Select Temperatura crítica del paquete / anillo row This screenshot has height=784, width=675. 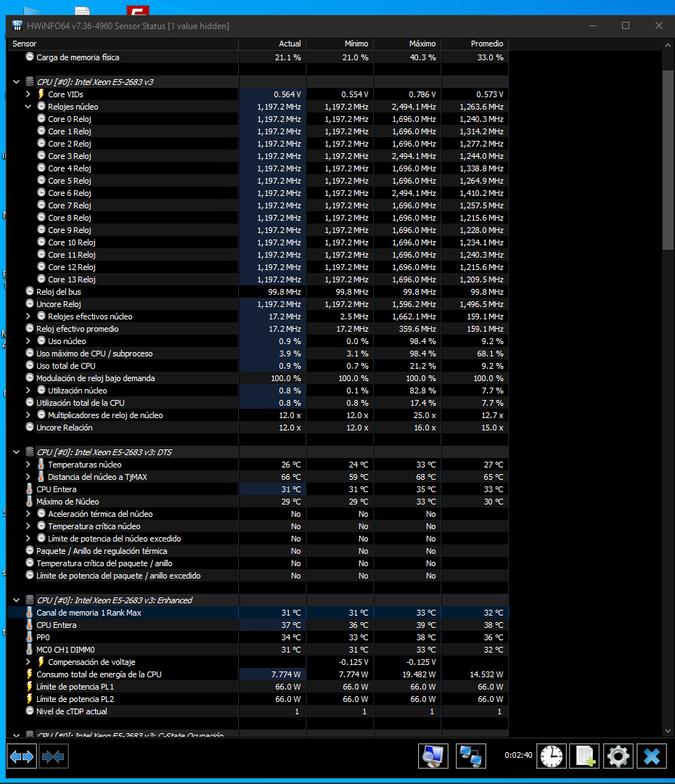[x=258, y=563]
